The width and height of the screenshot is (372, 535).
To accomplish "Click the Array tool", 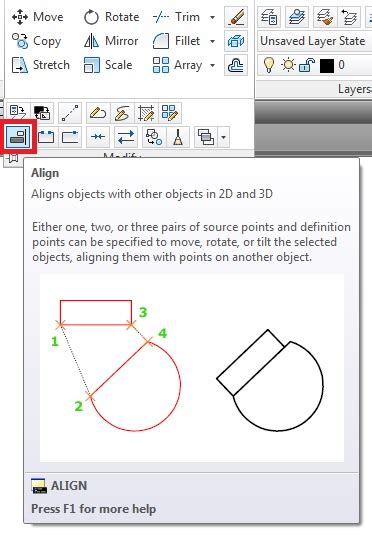I will (x=178, y=65).
